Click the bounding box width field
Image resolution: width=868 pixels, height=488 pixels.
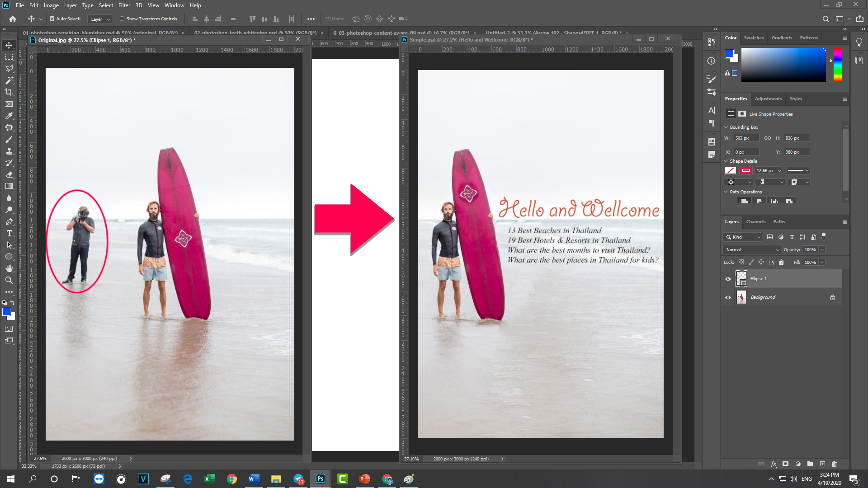(x=746, y=138)
